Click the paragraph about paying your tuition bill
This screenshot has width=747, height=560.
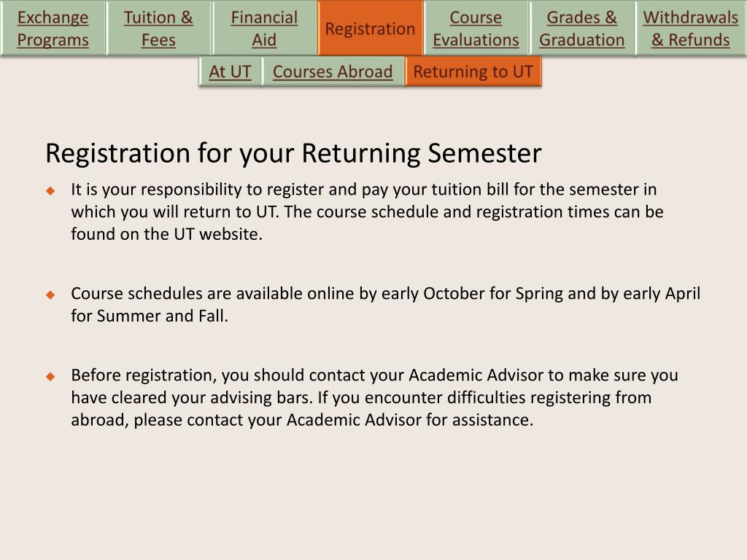click(368, 211)
